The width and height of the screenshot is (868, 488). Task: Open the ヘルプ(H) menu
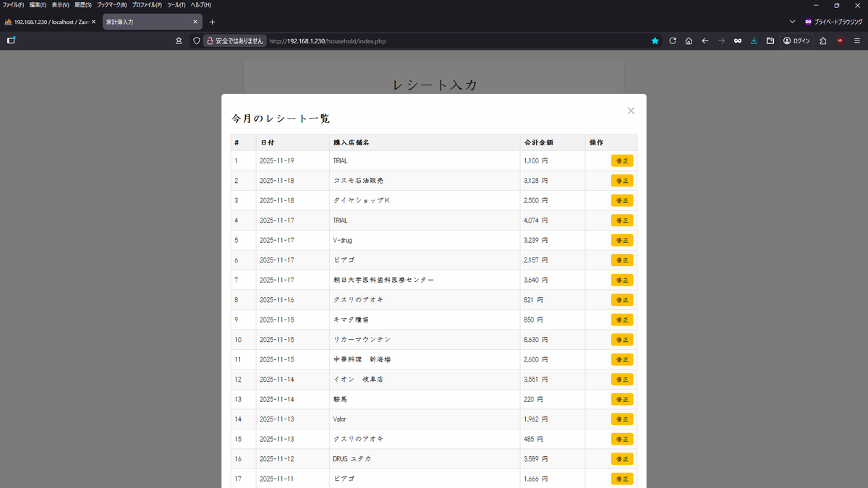point(201,5)
